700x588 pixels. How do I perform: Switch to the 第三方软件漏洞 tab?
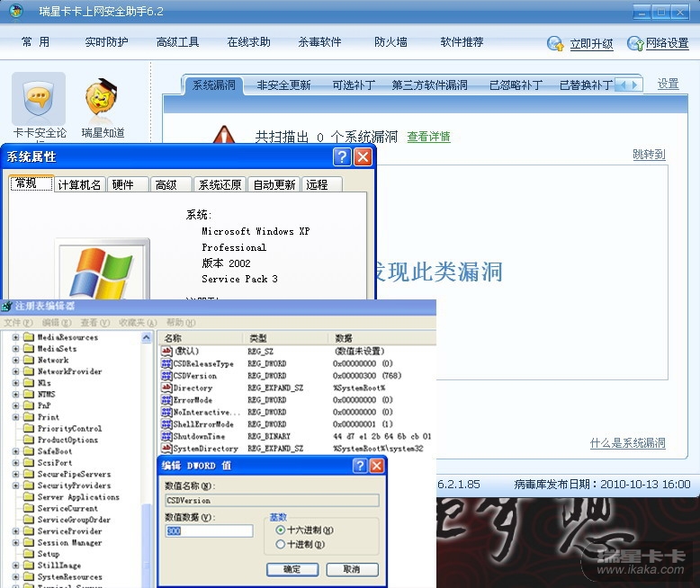click(x=429, y=85)
